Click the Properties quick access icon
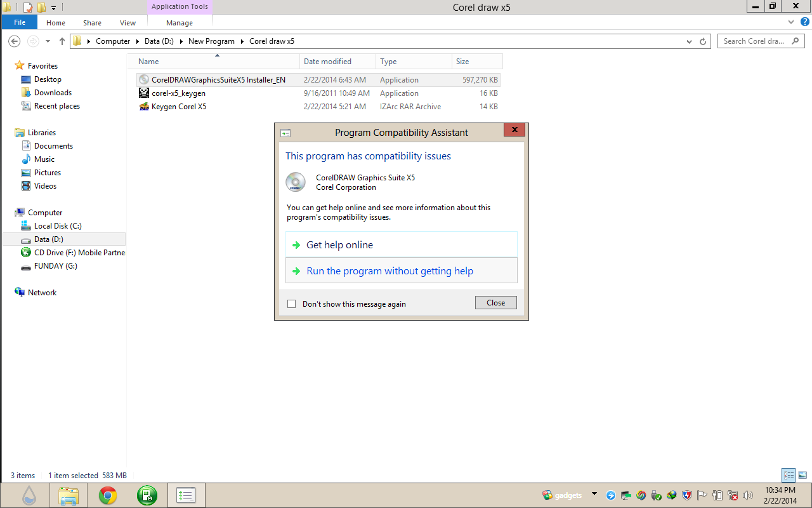 (x=27, y=8)
